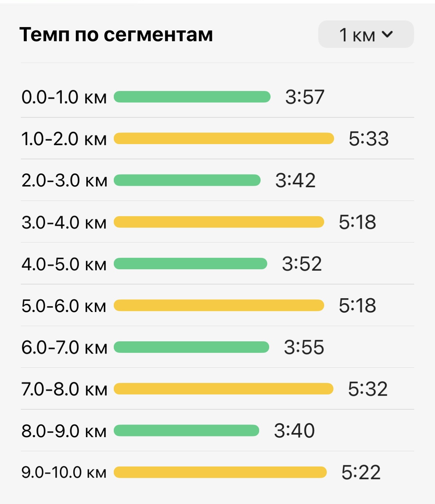The width and height of the screenshot is (435, 504).
Task: Select the 0.0-1.0 км segment row
Action: pyautogui.click(x=217, y=97)
